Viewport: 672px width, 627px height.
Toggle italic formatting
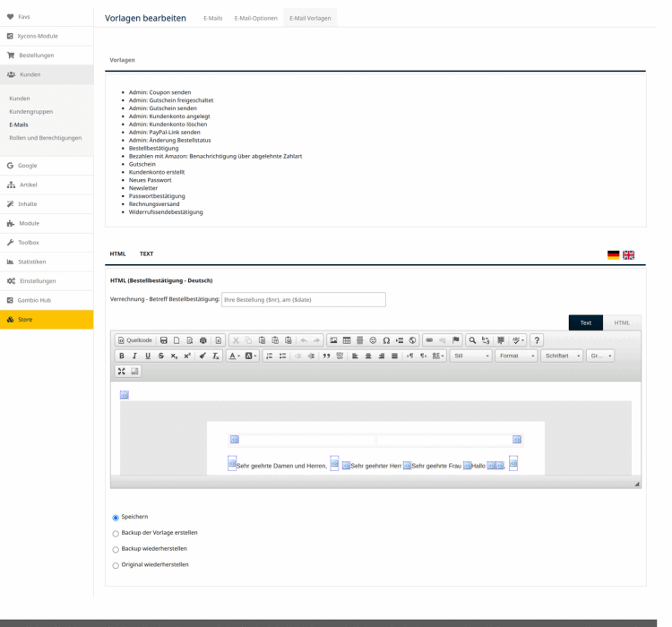click(x=134, y=356)
